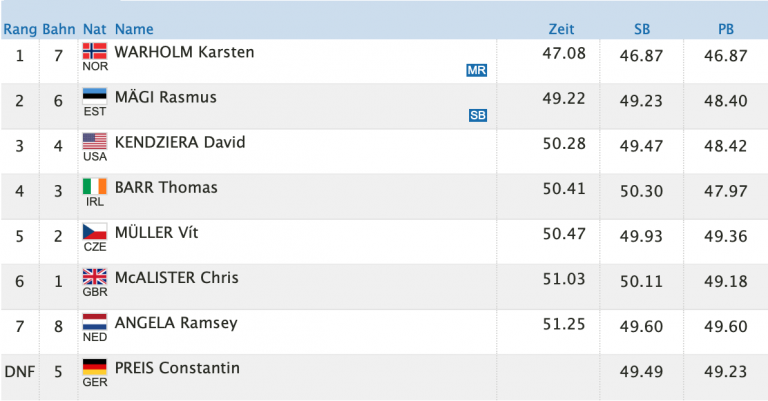
Task: Click the Bahn column header
Action: [59, 29]
